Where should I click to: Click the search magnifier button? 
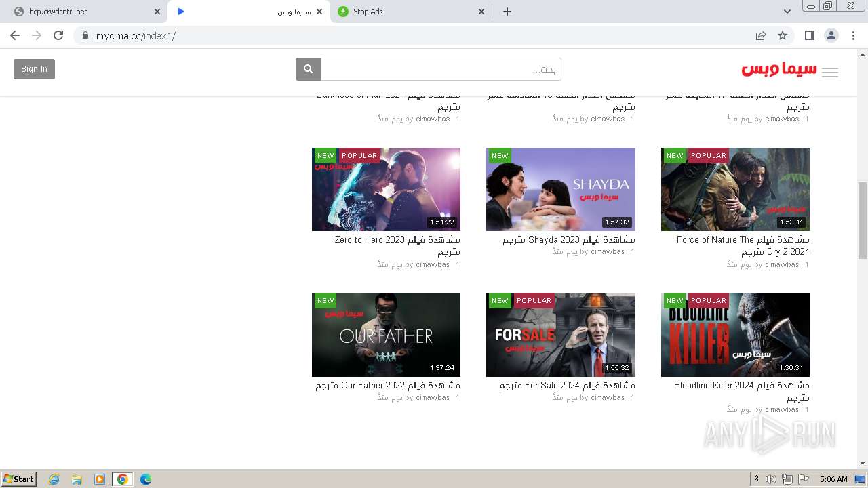[308, 69]
